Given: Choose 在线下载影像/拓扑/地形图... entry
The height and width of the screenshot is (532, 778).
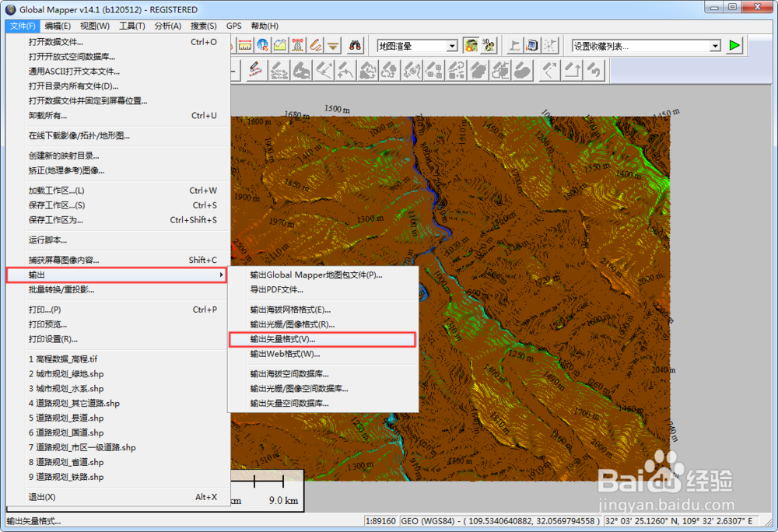Looking at the screenshot, I should [x=118, y=136].
